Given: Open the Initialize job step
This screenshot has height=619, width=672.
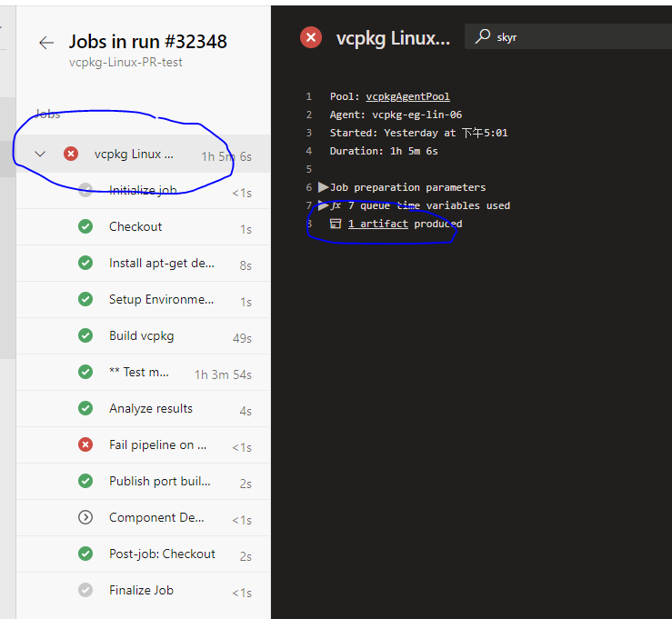Looking at the screenshot, I should point(143,191).
